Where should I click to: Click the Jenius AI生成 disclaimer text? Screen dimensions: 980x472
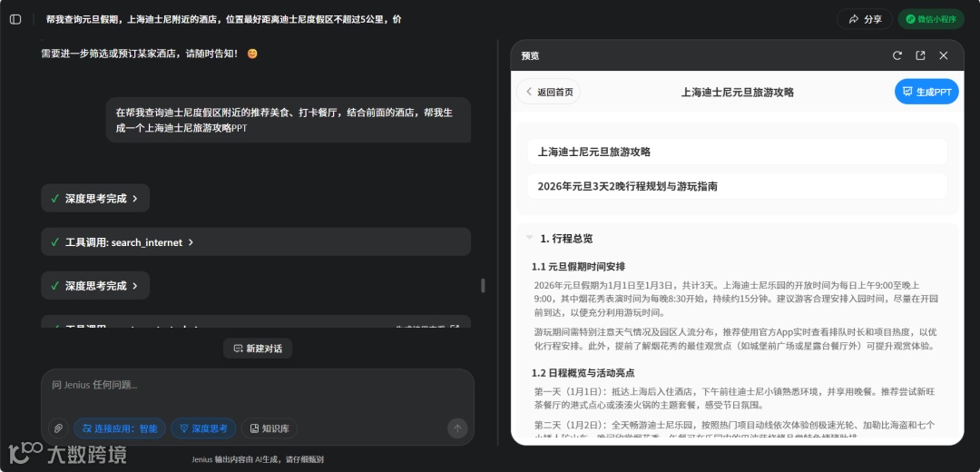258,459
